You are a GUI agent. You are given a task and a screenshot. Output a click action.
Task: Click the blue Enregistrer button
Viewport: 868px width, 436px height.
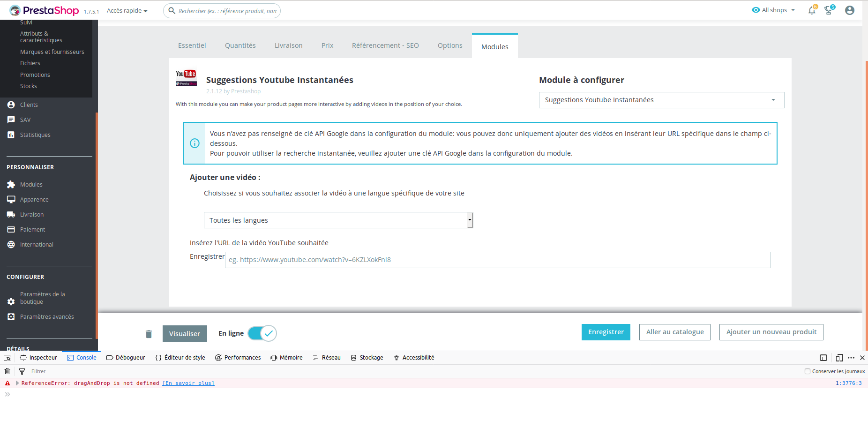pyautogui.click(x=606, y=332)
